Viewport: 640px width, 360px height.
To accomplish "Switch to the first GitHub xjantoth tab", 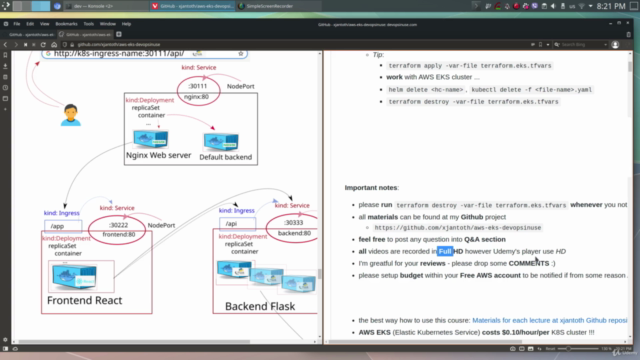I will [30, 35].
